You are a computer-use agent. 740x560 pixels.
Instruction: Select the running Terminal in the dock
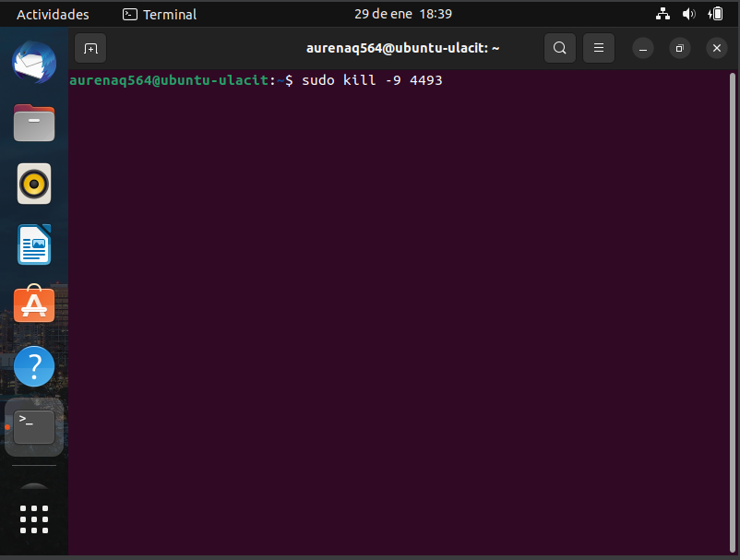34,426
